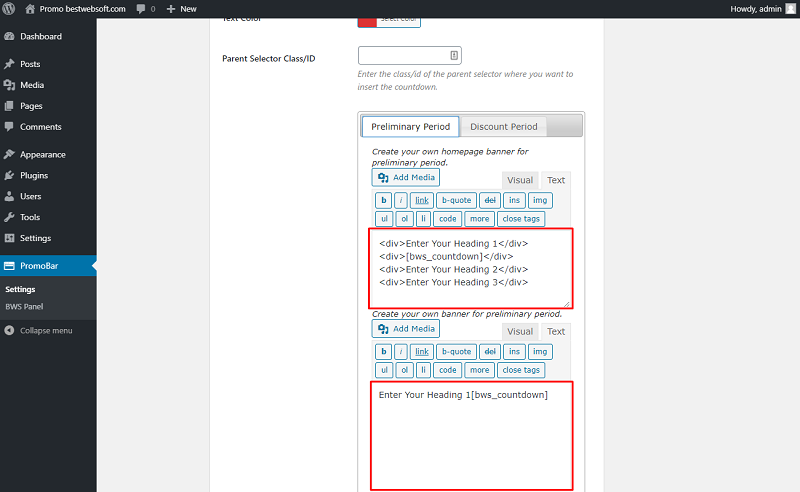Click the Pages icon in the sidebar
Image resolution: width=800 pixels, height=492 pixels.
[x=9, y=106]
